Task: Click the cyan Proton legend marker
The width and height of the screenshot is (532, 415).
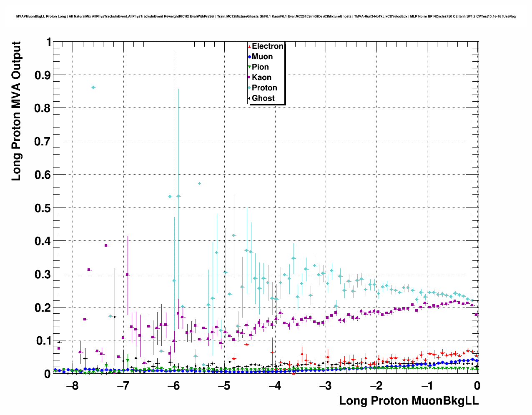Action: click(x=249, y=88)
